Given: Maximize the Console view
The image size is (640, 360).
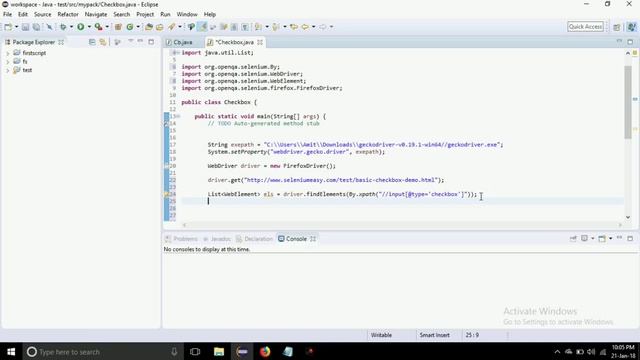Looking at the screenshot, I should [x=630, y=238].
